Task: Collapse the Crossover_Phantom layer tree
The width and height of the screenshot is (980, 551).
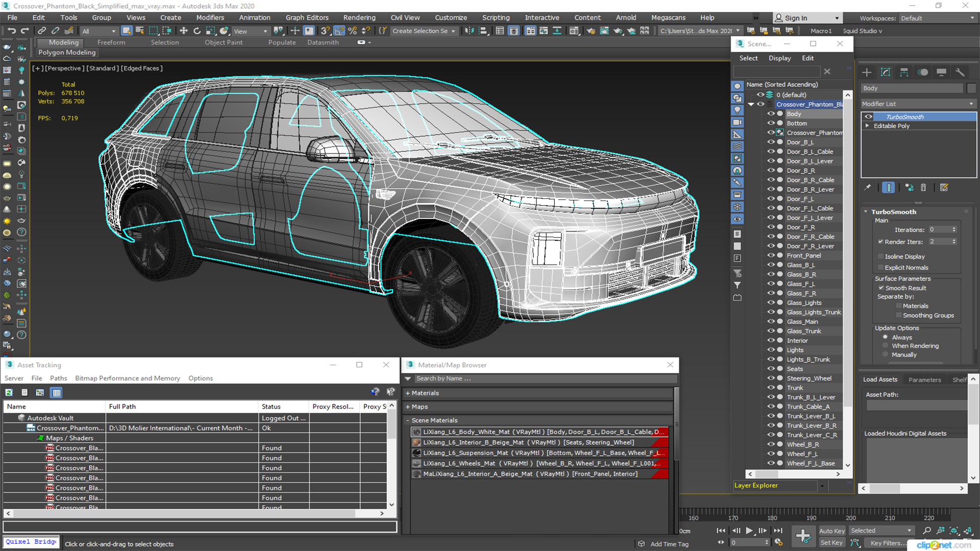Action: [751, 104]
